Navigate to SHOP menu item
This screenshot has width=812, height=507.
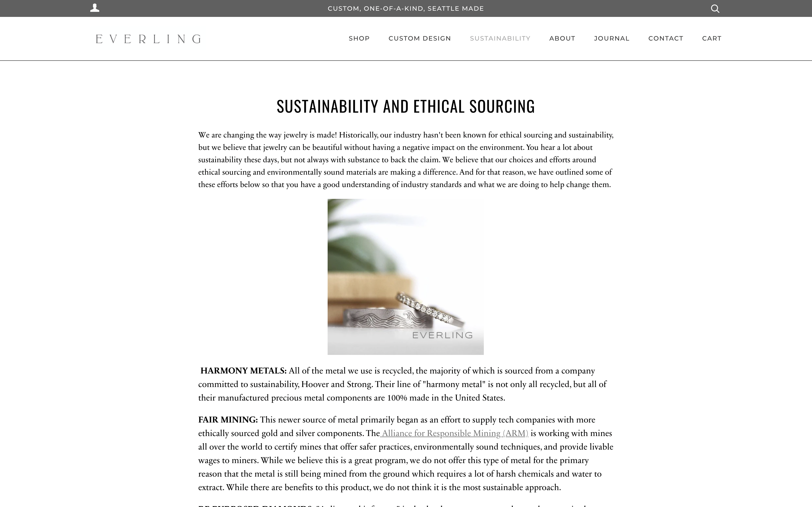(359, 38)
